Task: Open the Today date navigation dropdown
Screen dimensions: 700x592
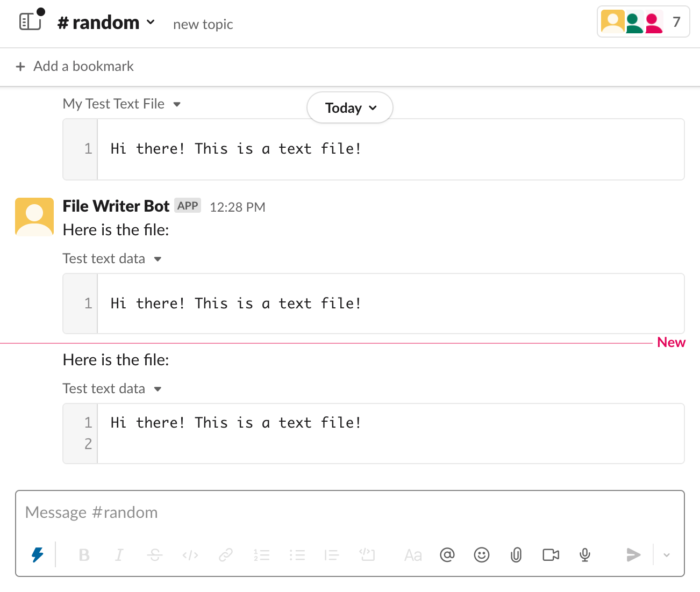Action: (349, 107)
